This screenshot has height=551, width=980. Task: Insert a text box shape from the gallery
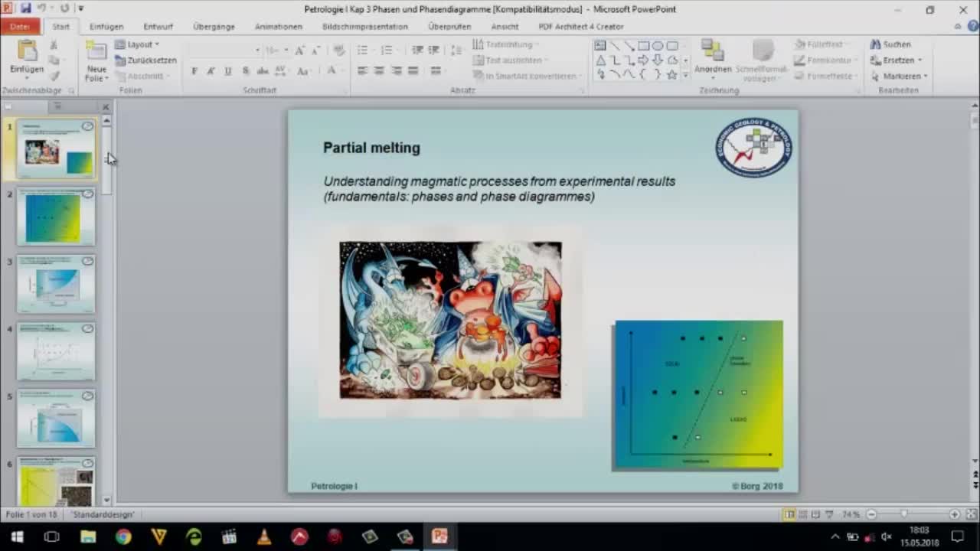pyautogui.click(x=600, y=46)
